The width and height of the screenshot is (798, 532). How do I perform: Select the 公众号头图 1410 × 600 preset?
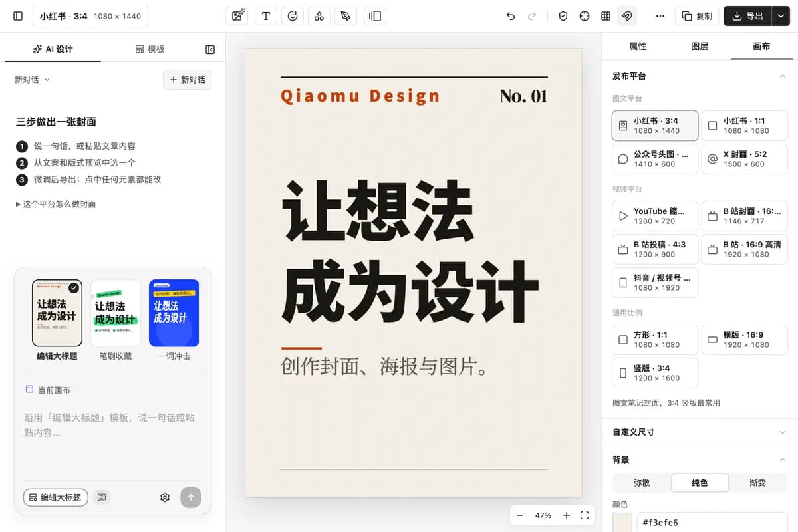[x=655, y=159]
